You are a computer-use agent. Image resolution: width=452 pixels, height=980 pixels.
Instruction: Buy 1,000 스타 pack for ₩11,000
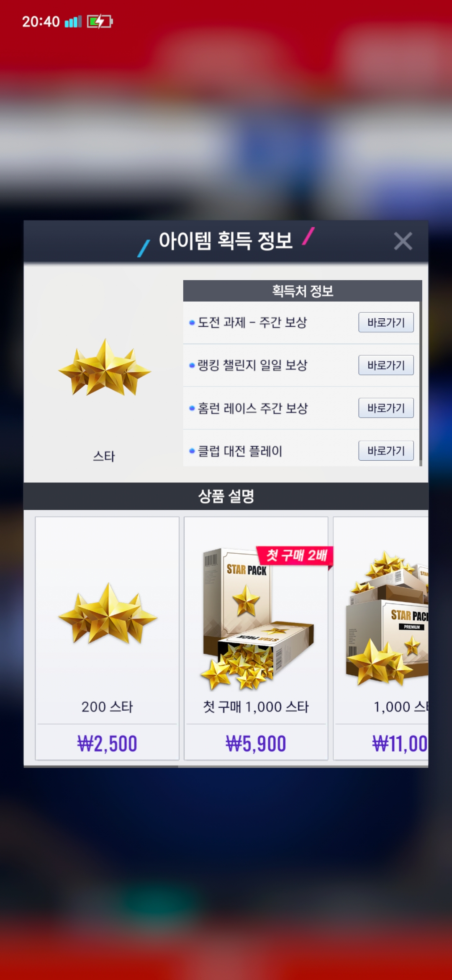(x=381, y=744)
